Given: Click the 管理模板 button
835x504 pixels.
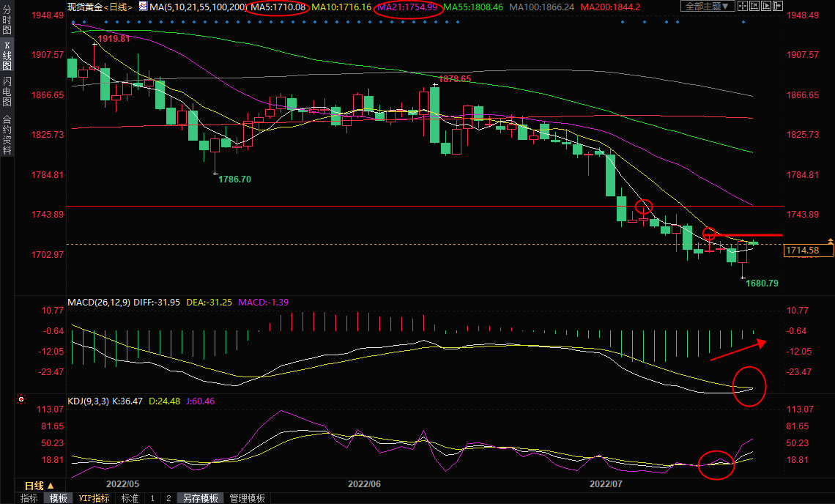Looking at the screenshot, I should coord(248,498).
